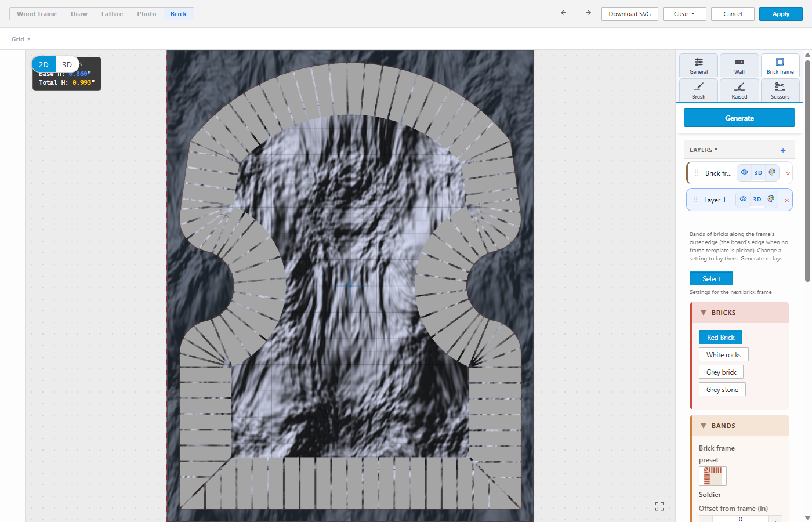812x522 pixels.
Task: Apply the changes
Action: point(781,14)
